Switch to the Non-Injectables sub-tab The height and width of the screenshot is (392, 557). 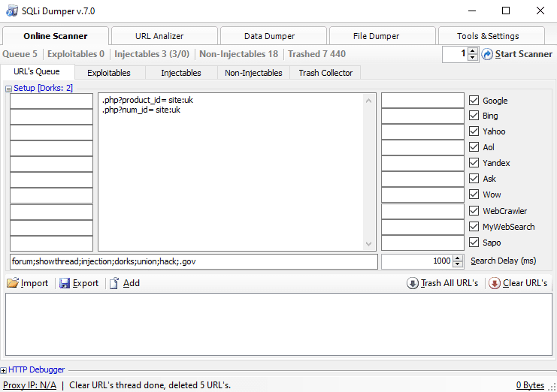click(x=253, y=73)
